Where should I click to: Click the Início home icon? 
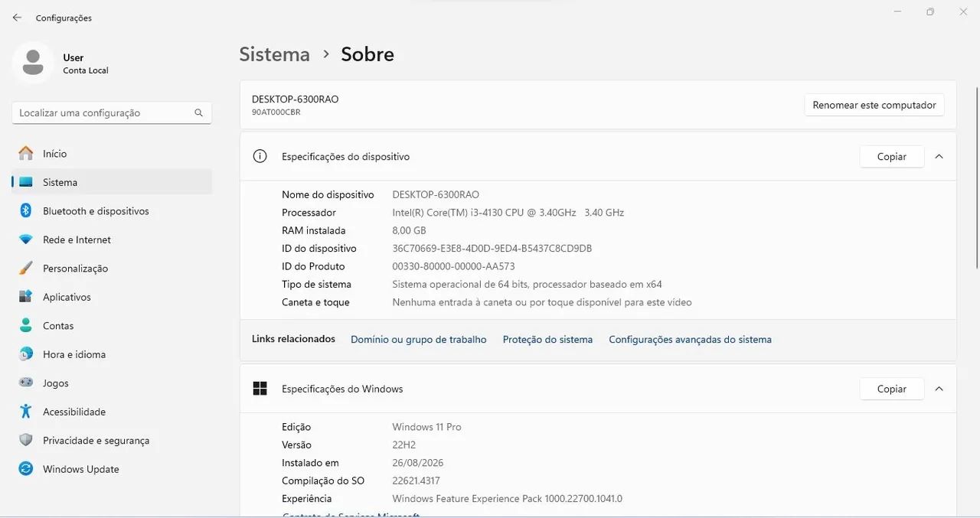click(x=26, y=153)
